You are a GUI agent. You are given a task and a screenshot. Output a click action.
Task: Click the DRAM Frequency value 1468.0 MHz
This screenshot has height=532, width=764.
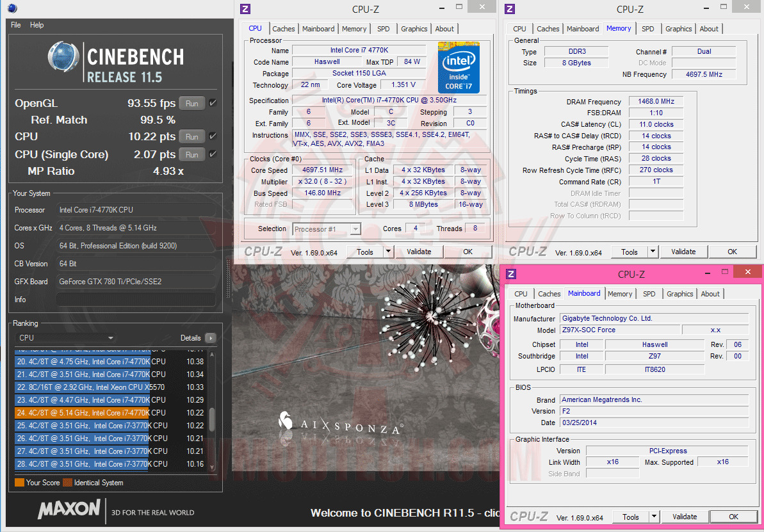click(656, 101)
